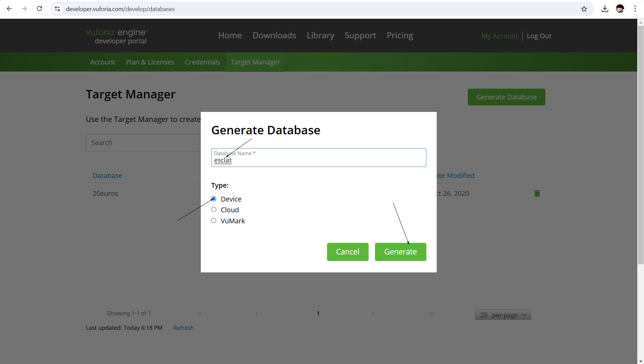Cancel the Generate Database dialog
Screen dimensions: 644x364
[347, 252]
